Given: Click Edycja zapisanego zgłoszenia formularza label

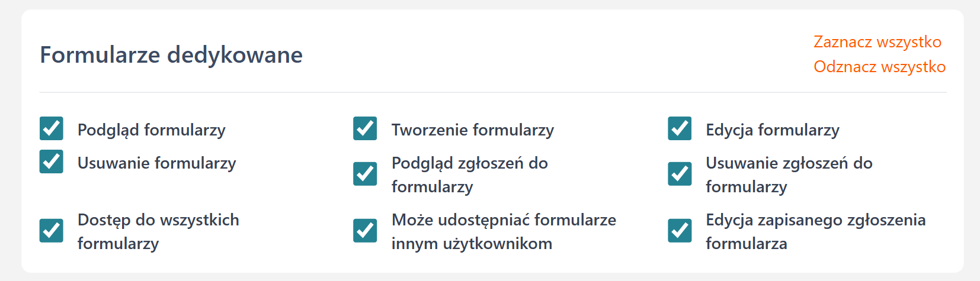Looking at the screenshot, I should 815,232.
